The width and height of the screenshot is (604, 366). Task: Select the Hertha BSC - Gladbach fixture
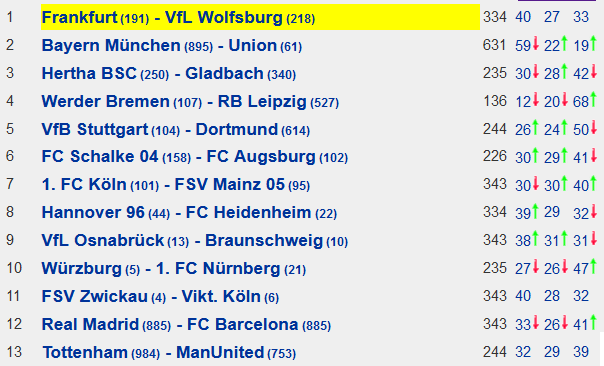click(x=169, y=74)
